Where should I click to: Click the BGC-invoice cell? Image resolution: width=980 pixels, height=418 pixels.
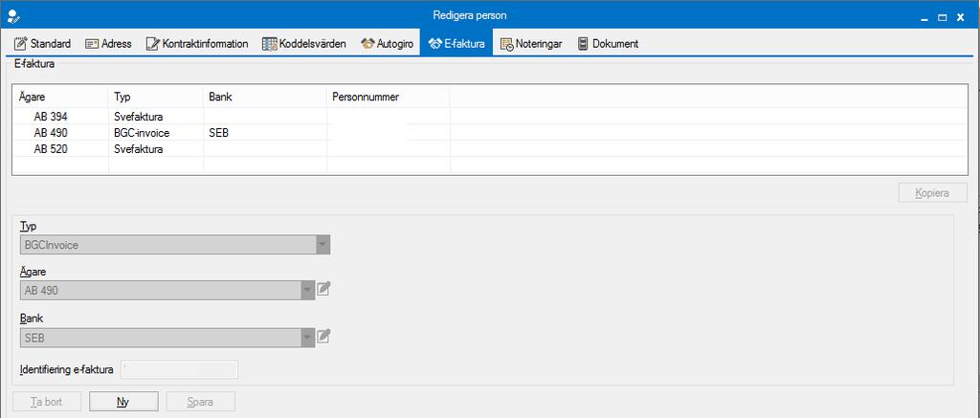[x=156, y=132]
